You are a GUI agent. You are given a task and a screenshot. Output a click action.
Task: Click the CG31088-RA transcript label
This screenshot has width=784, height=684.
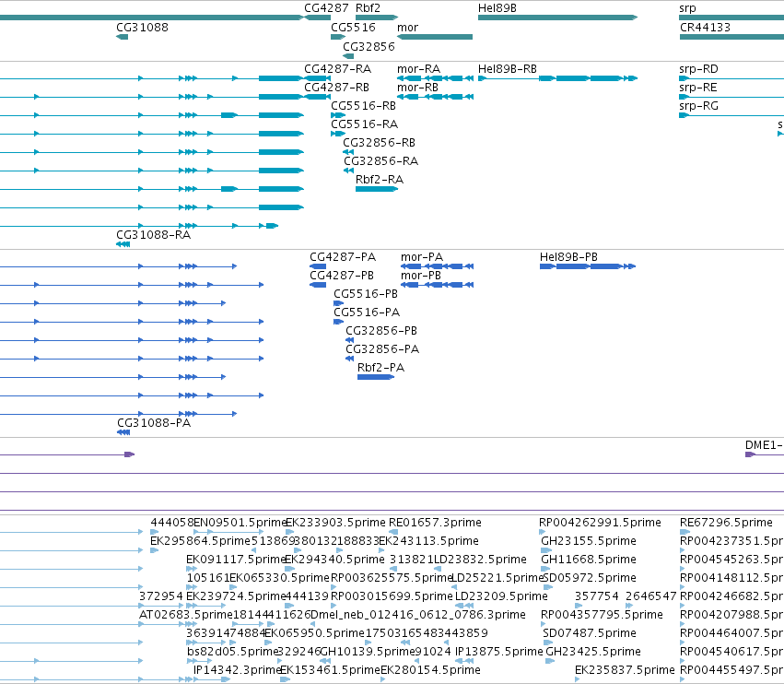[x=154, y=235]
